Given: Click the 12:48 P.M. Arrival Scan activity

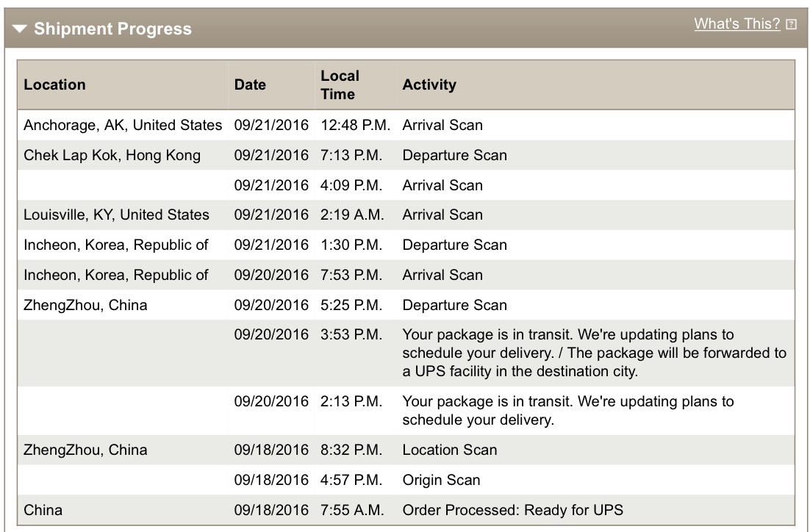Looking at the screenshot, I should pyautogui.click(x=442, y=125).
